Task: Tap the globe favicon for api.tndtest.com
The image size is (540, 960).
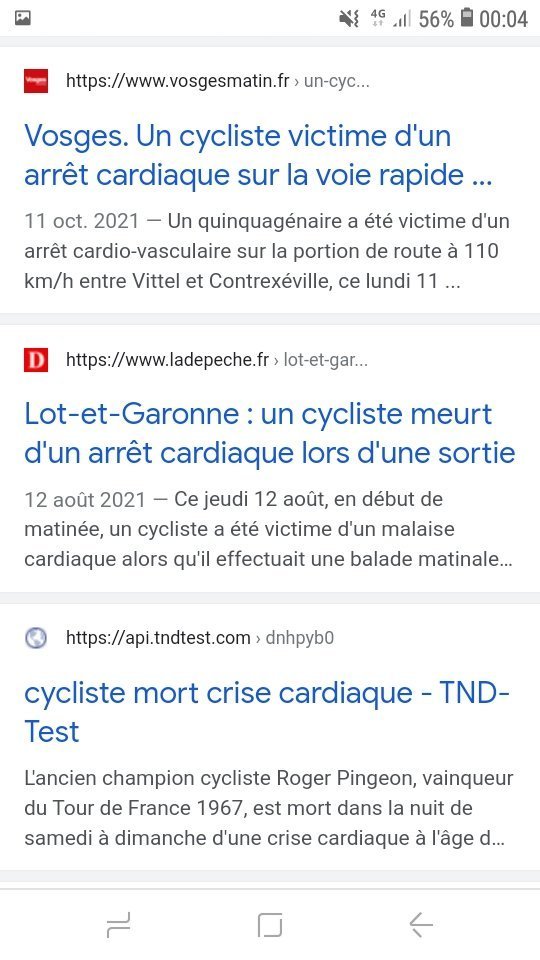Action: [36, 639]
